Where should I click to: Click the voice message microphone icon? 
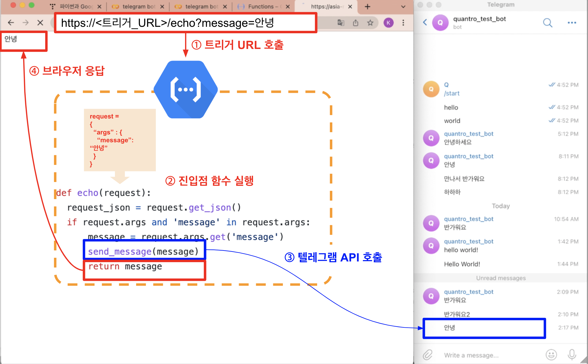(x=572, y=355)
